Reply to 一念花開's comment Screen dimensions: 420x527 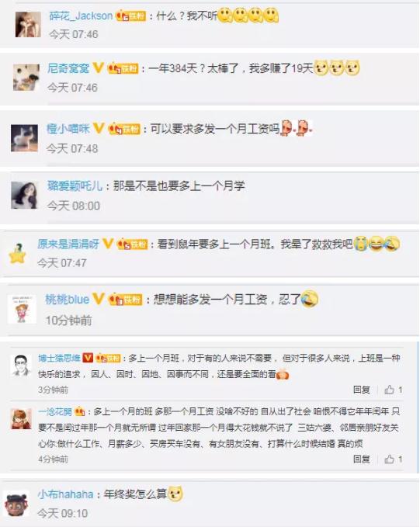pos(362,459)
